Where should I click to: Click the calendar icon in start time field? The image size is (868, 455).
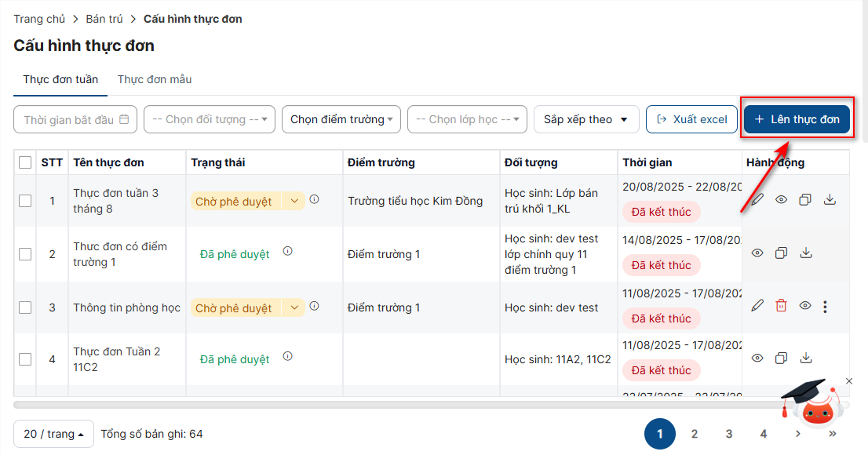[x=125, y=119]
